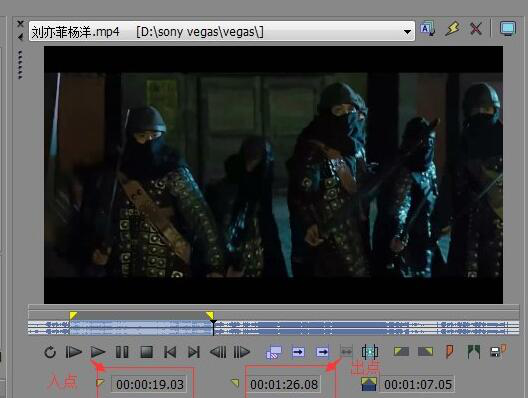Insert a region with green flags icon

coord(474,352)
